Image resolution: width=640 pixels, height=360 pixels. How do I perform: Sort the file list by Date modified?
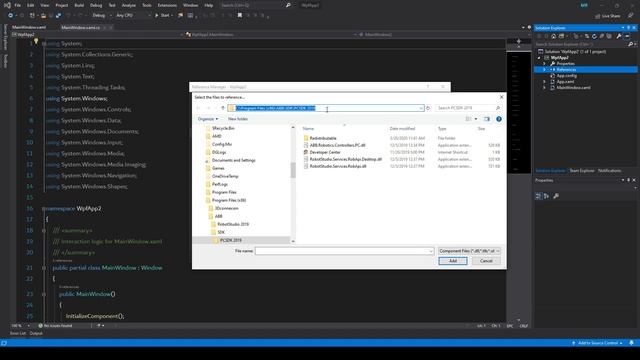pyautogui.click(x=402, y=129)
